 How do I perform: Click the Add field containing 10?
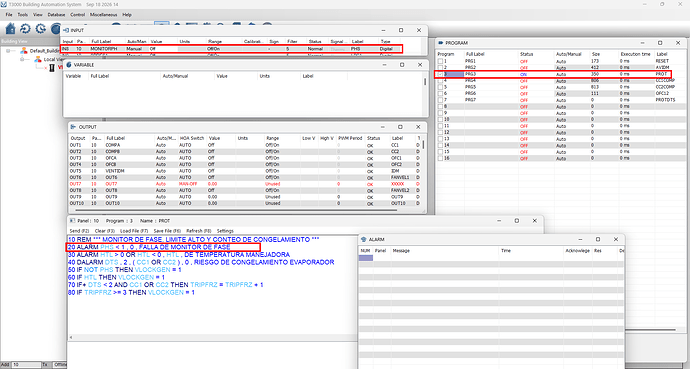[x=26, y=365]
